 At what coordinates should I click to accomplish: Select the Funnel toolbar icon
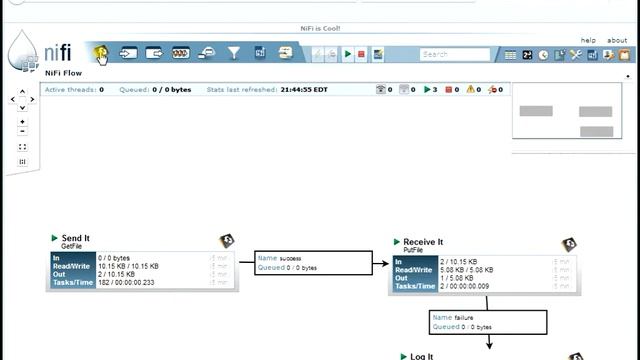tap(233, 53)
